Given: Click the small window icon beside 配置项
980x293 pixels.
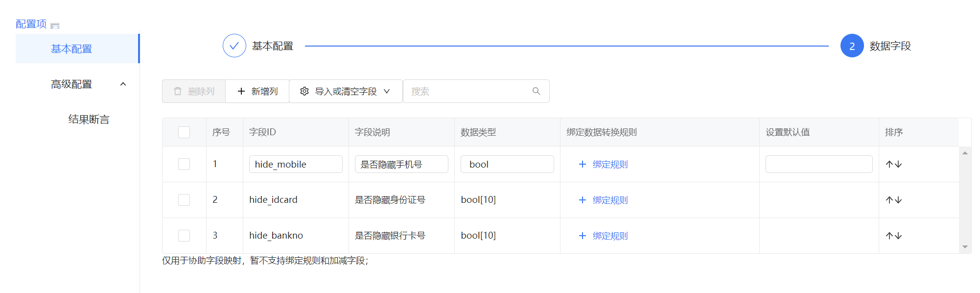Looking at the screenshot, I should (55, 26).
